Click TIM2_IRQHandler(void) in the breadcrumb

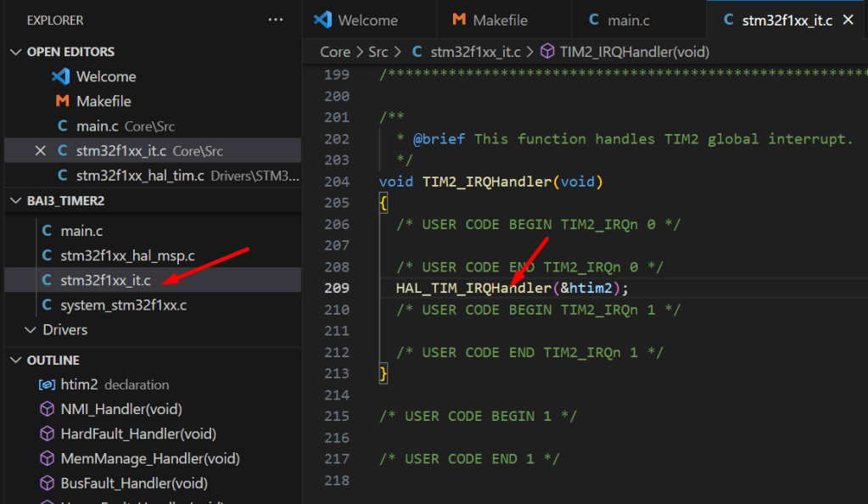coord(634,52)
